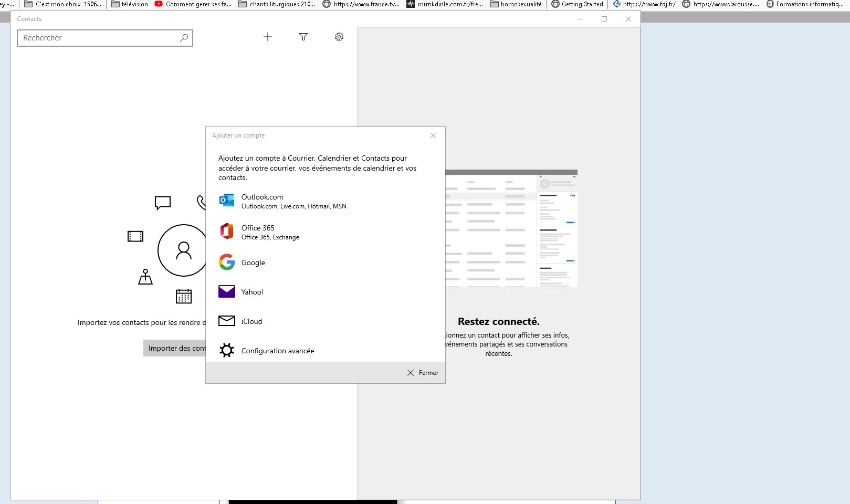Open france.tv bookmark link
850x504 pixels.
[x=361, y=4]
